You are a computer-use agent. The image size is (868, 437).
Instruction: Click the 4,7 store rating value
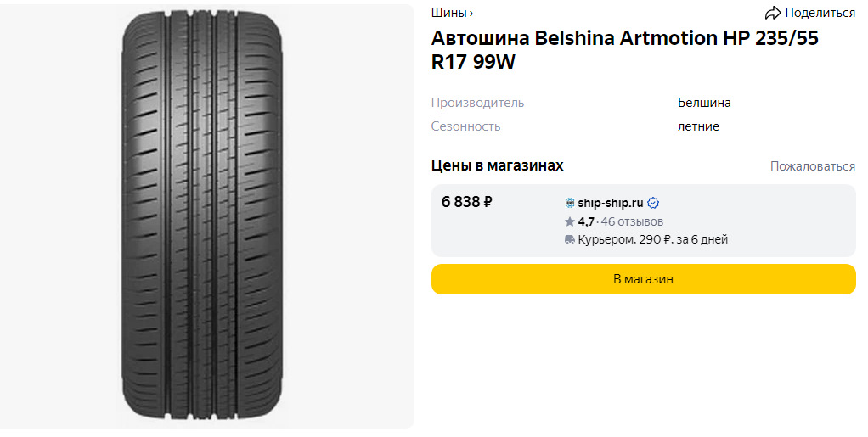(586, 221)
